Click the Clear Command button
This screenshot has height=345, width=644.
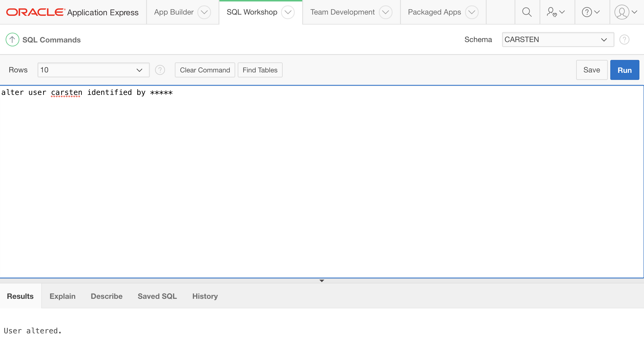tap(205, 70)
